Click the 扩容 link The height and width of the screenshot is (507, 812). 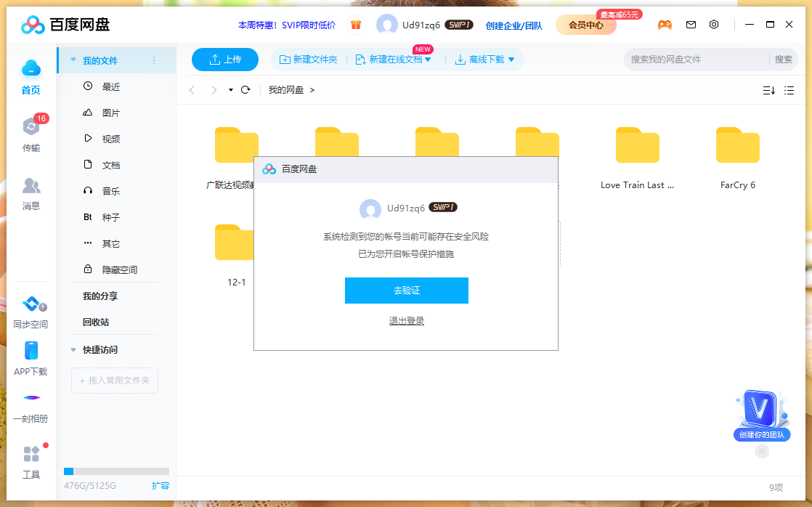(161, 486)
